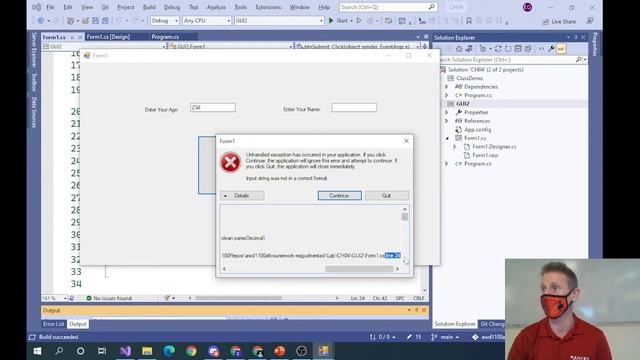640x360 pixels.
Task: Click the Visual Studio taskbar icon
Action: coord(125,351)
